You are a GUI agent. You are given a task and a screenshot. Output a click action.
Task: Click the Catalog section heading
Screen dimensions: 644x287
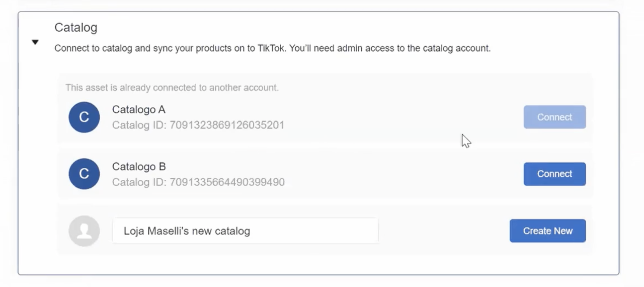(x=75, y=27)
